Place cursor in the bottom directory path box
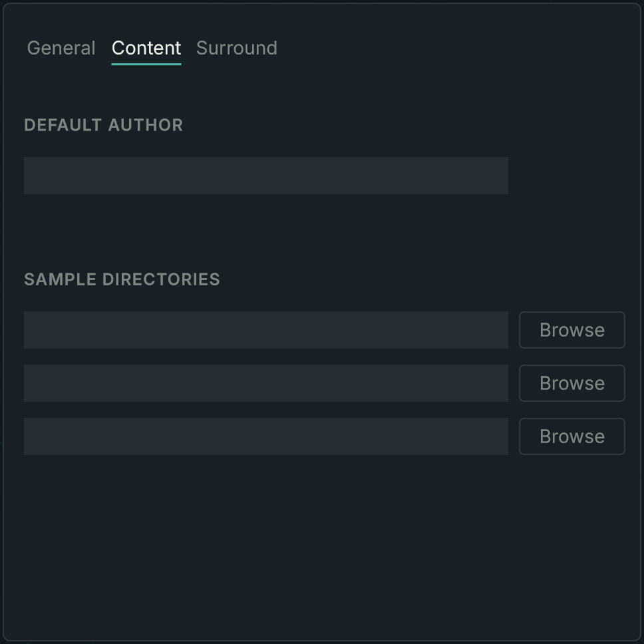Image resolution: width=644 pixels, height=644 pixels. pyautogui.click(x=266, y=436)
